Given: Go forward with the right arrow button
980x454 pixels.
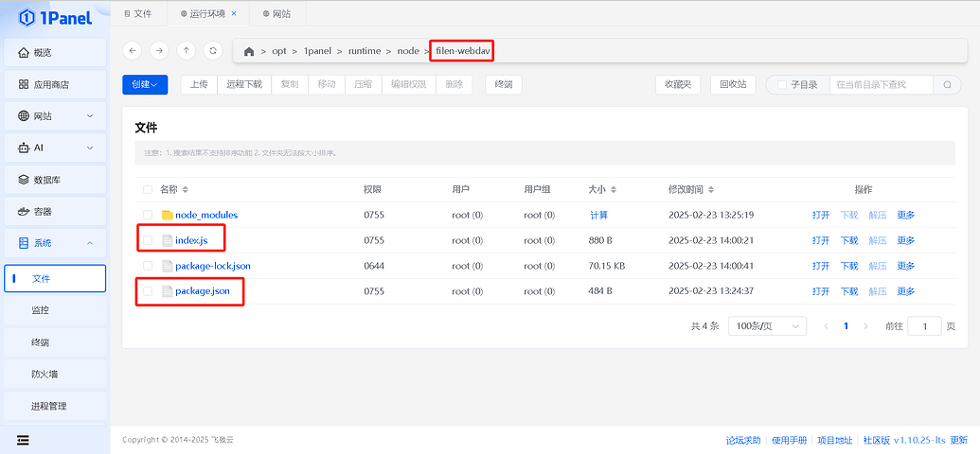Looking at the screenshot, I should [159, 51].
